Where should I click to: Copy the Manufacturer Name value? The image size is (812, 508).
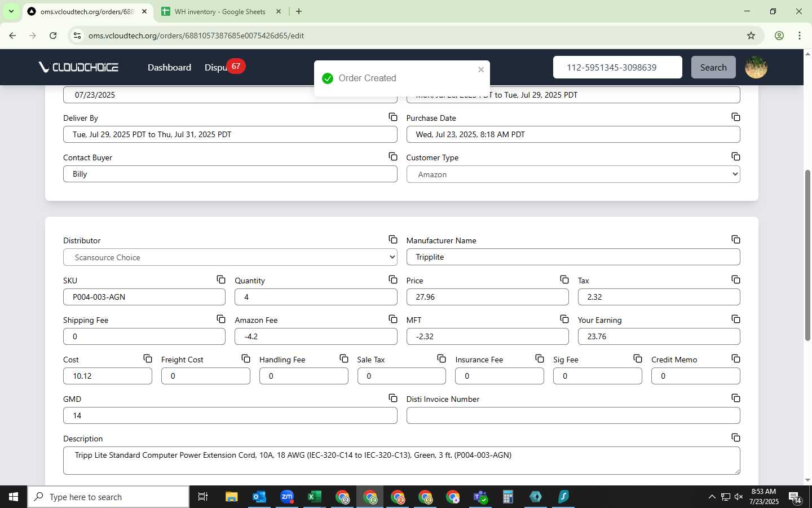tap(736, 239)
